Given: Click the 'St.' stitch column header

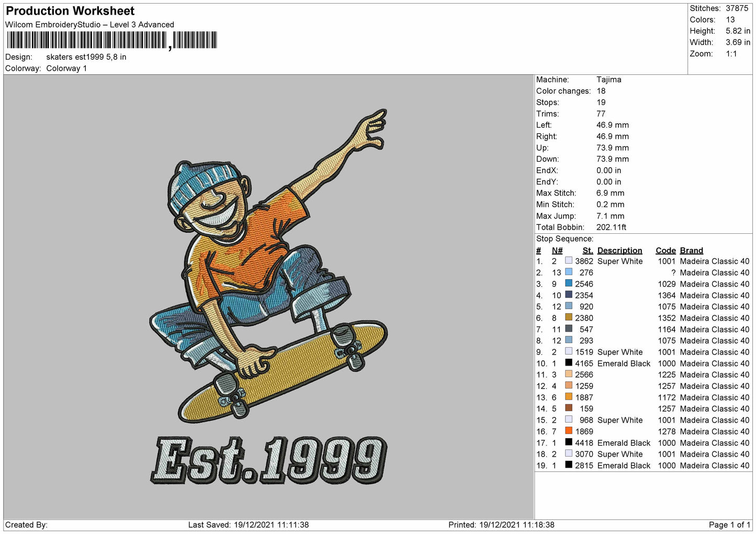Looking at the screenshot, I should 588,251.
